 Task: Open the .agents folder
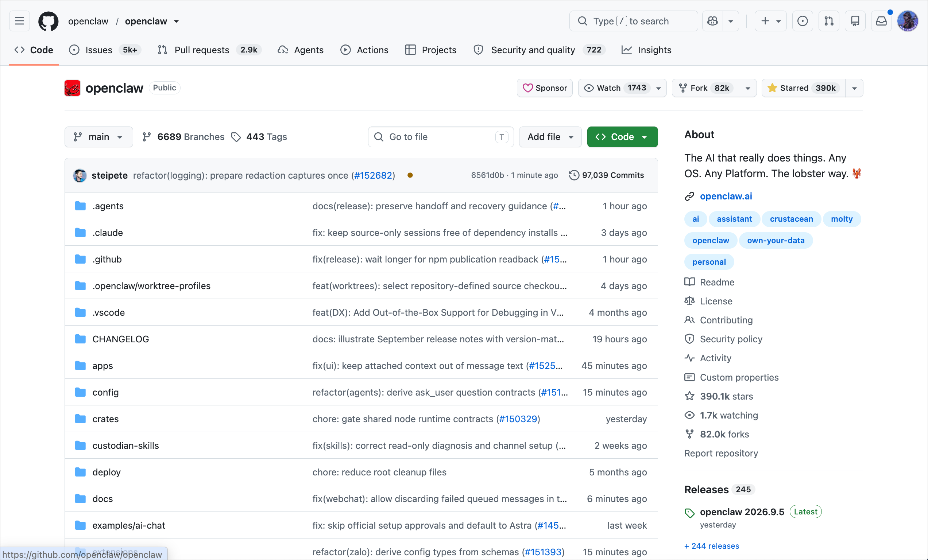[108, 206]
